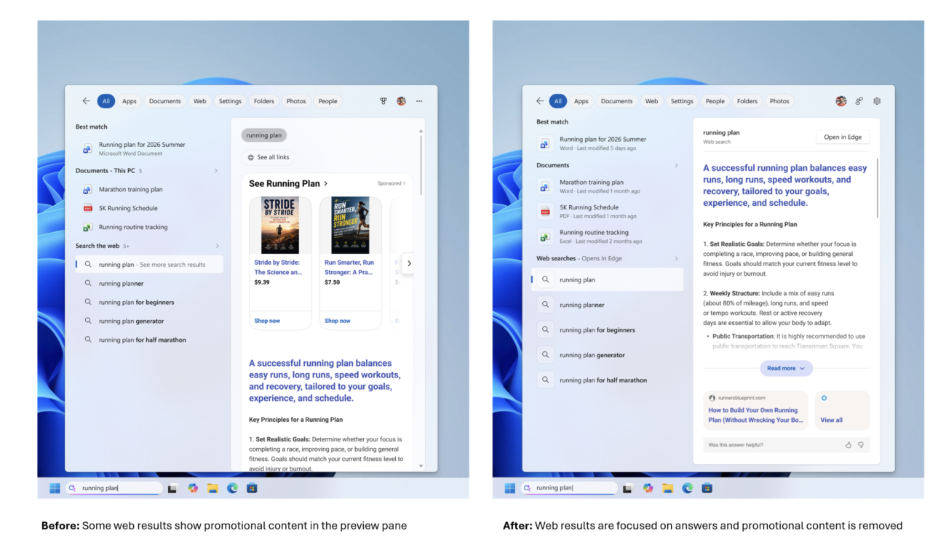The width and height of the screenshot is (946, 560).
Task: Select the All tab in After panel
Action: click(558, 101)
